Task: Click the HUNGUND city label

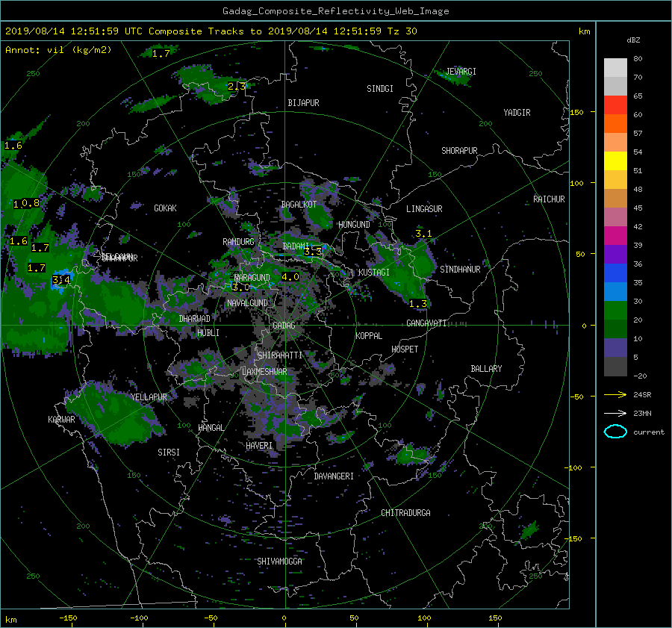Action: [354, 225]
